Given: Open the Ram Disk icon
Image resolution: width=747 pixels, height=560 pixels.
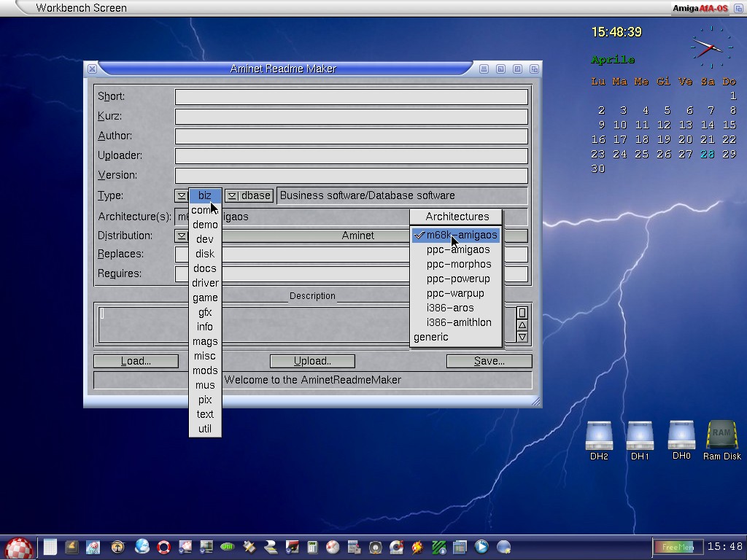Looking at the screenshot, I should click(721, 436).
